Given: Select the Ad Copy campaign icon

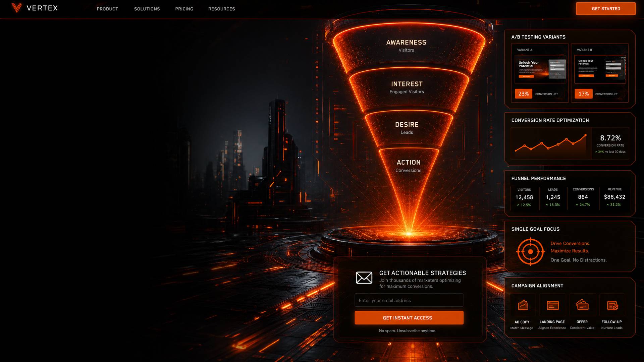Looking at the screenshot, I should click(523, 305).
